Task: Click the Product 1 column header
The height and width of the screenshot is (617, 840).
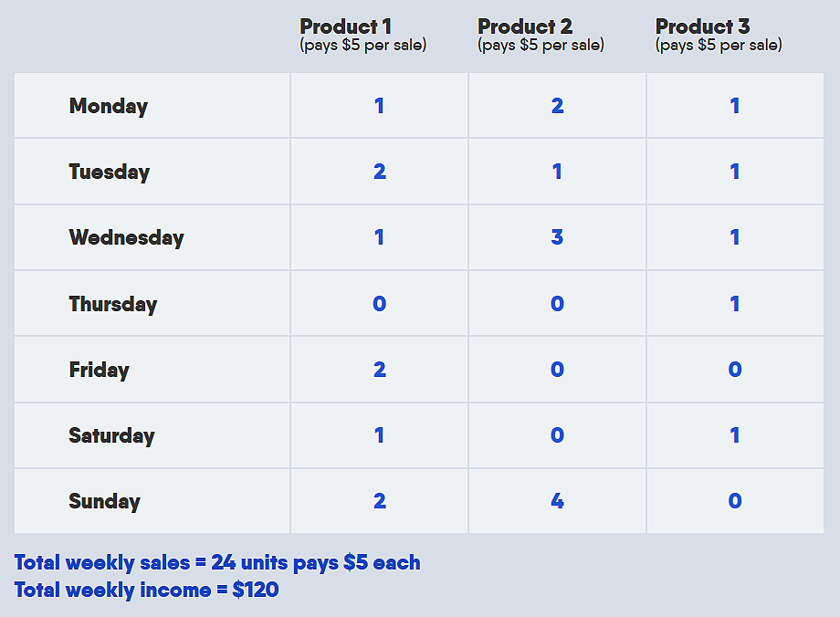Action: click(362, 35)
